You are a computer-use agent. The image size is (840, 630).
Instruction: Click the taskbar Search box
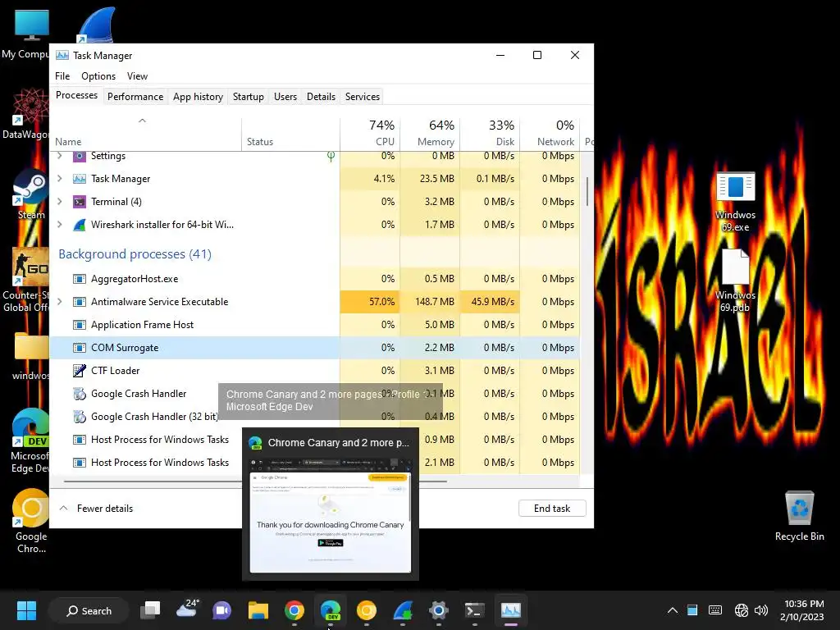click(89, 610)
